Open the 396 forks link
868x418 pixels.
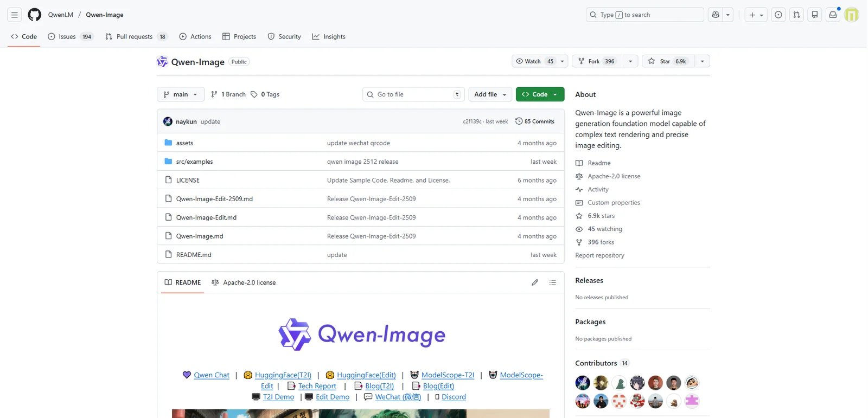(601, 242)
